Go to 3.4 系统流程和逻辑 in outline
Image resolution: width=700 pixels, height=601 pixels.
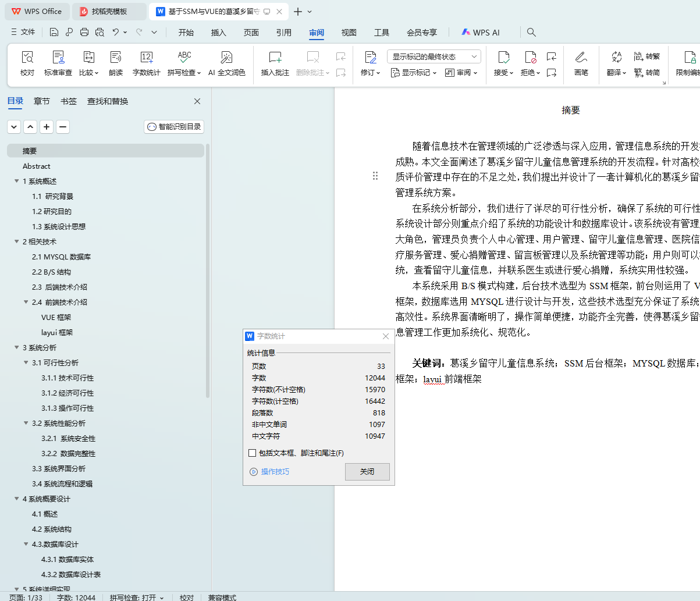pos(62,483)
